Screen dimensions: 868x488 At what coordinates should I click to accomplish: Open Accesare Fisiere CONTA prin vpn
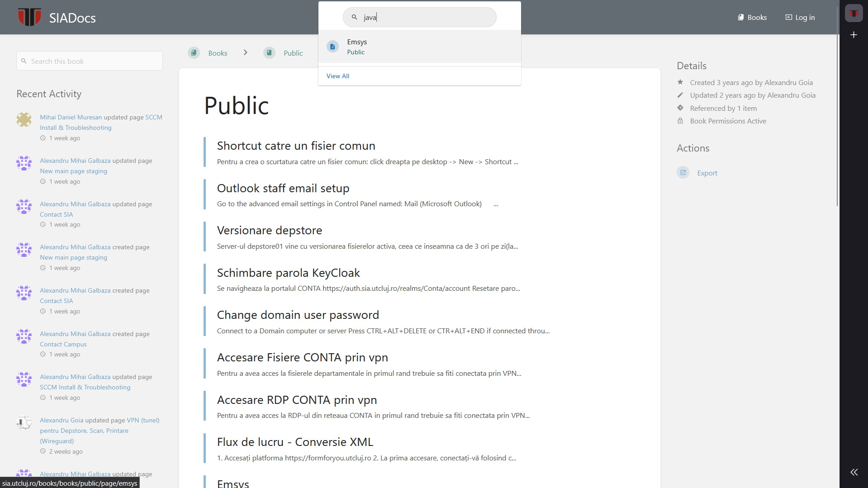pyautogui.click(x=303, y=357)
